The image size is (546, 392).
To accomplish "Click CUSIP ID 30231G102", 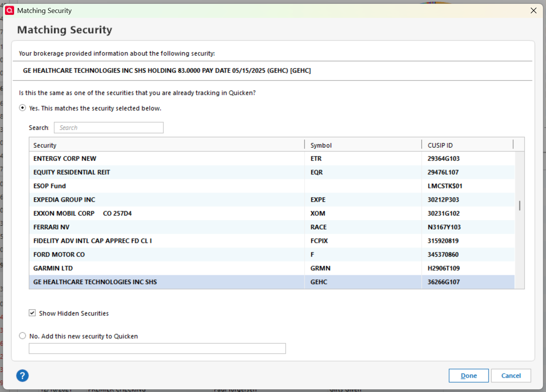I will tap(444, 213).
